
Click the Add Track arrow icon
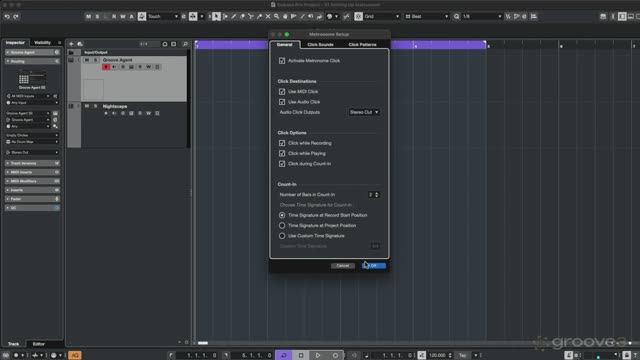click(x=71, y=44)
